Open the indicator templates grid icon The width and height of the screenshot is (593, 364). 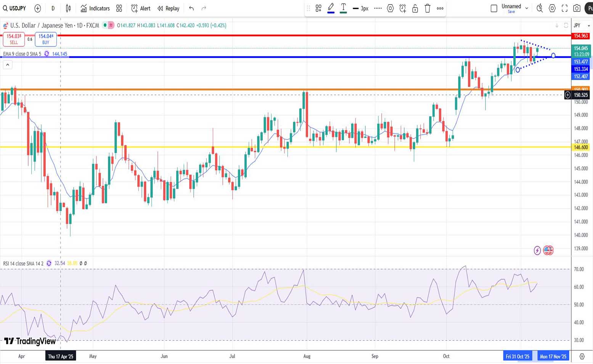tap(119, 8)
